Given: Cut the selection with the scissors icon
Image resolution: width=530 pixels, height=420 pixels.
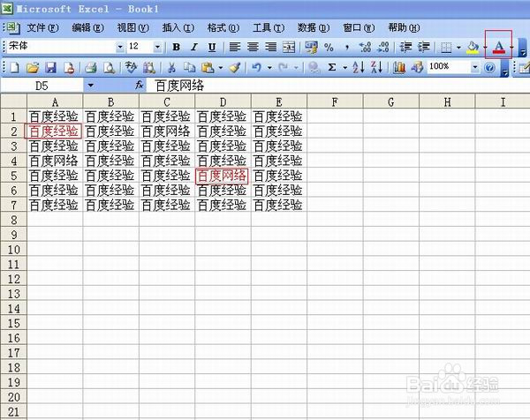Looking at the screenshot, I should tap(171, 68).
